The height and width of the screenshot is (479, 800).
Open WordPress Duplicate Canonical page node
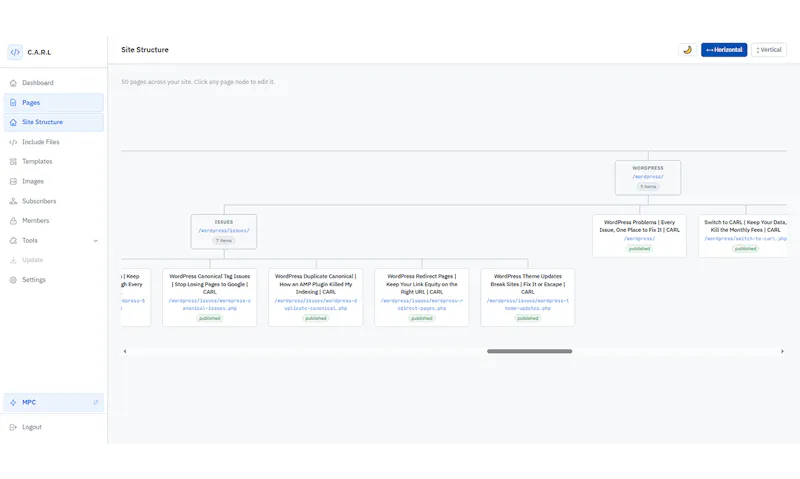point(316,297)
